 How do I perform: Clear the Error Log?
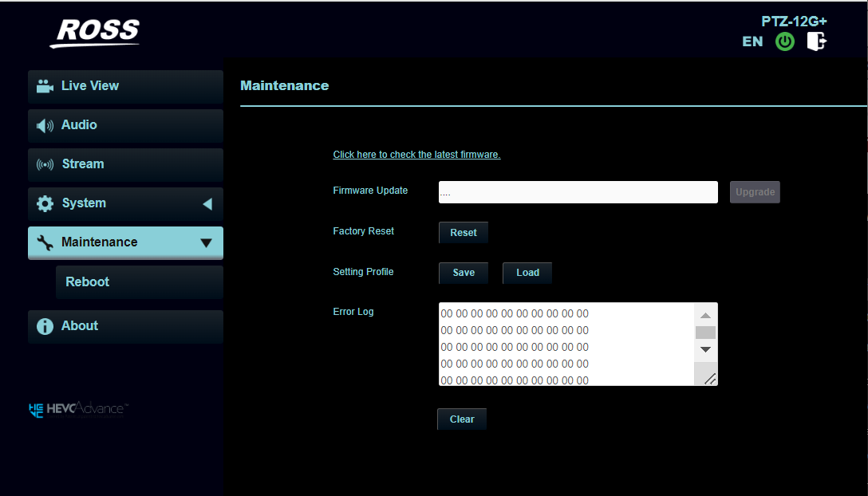[x=461, y=419]
